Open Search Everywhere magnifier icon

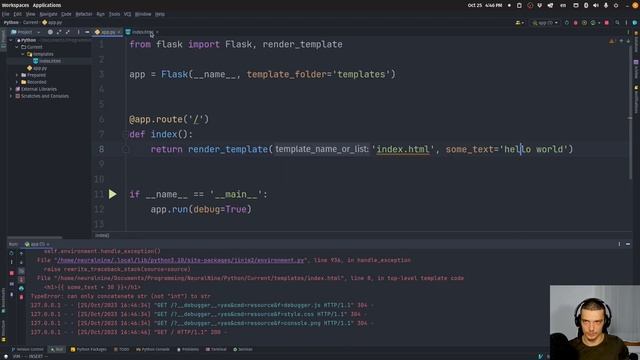pyautogui.click(x=617, y=23)
